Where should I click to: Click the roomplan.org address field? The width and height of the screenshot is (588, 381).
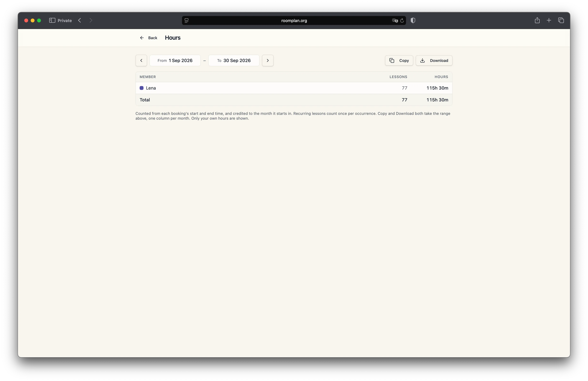(294, 20)
